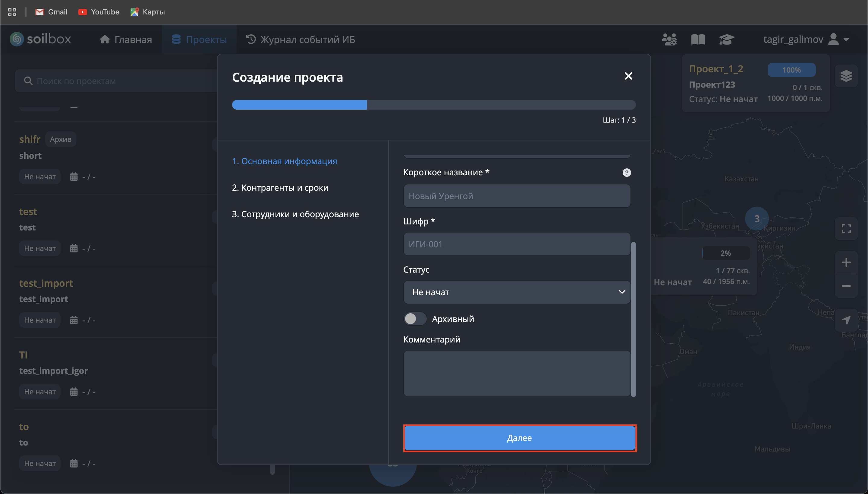
Task: Open YouTube bookmark in browser bar
Action: click(x=99, y=12)
